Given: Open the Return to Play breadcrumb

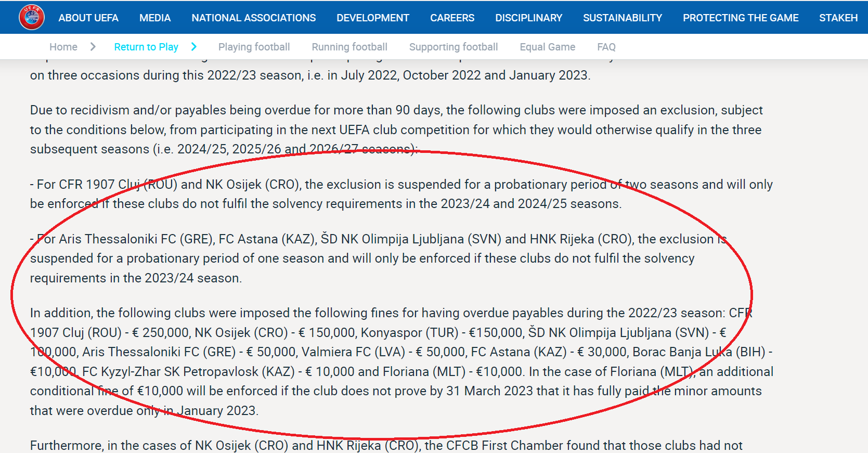Looking at the screenshot, I should point(146,47).
